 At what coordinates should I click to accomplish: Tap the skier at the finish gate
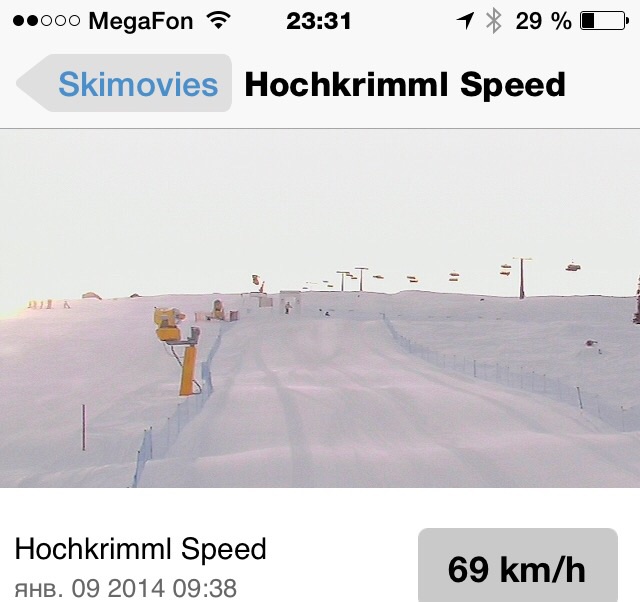pos(288,308)
